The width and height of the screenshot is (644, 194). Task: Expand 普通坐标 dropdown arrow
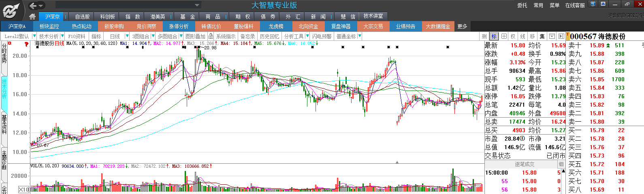pos(360,36)
